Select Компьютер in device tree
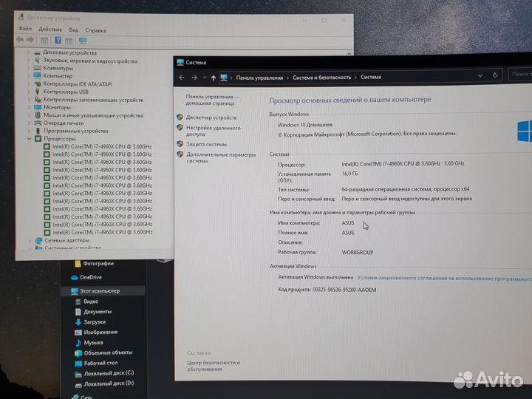Image resolution: width=532 pixels, height=399 pixels. click(58, 75)
